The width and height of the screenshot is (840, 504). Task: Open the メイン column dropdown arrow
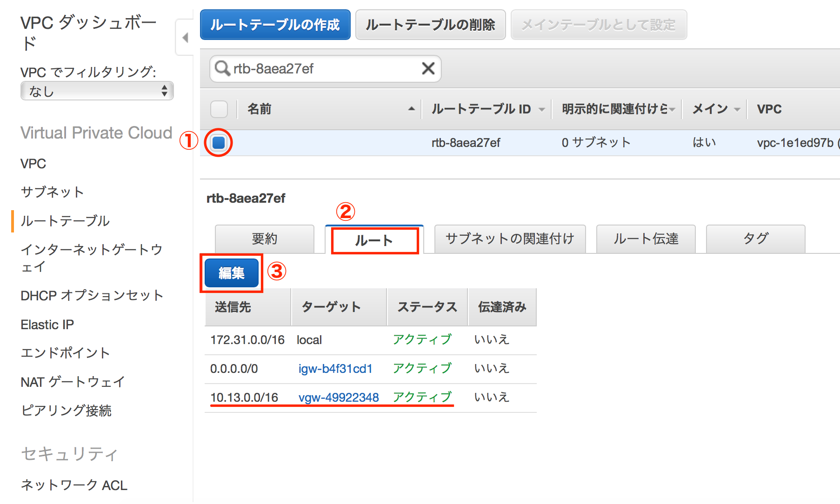click(x=736, y=109)
